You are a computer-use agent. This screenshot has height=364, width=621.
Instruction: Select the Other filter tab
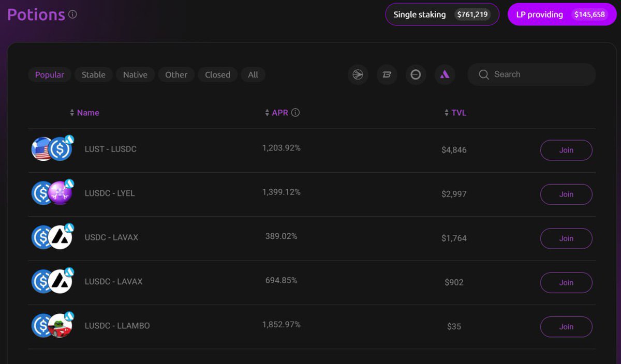tap(176, 74)
